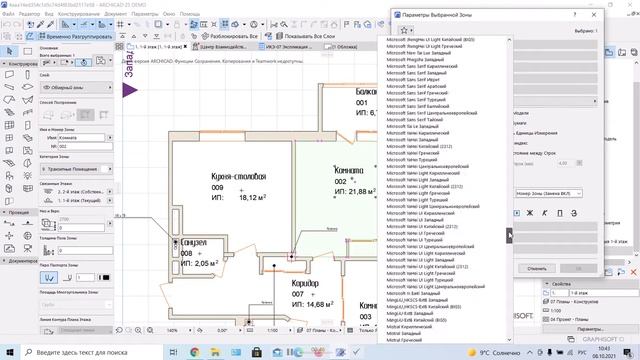
Task: Toggle strikethrough З text style
Action: point(574,213)
